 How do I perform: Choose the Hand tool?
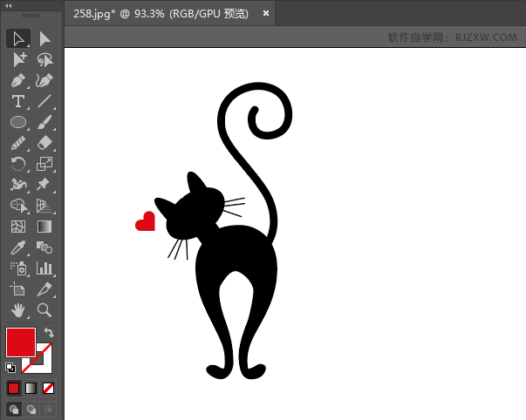[17, 310]
